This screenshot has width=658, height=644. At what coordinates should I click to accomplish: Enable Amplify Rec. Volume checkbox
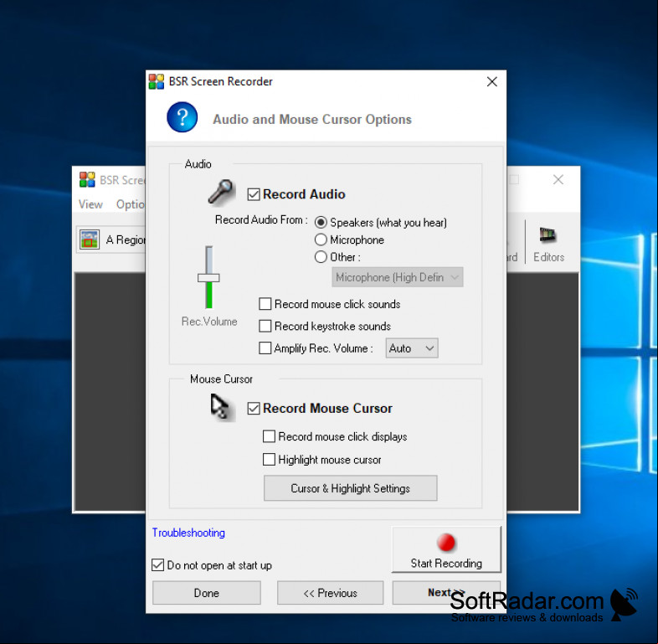(x=265, y=348)
